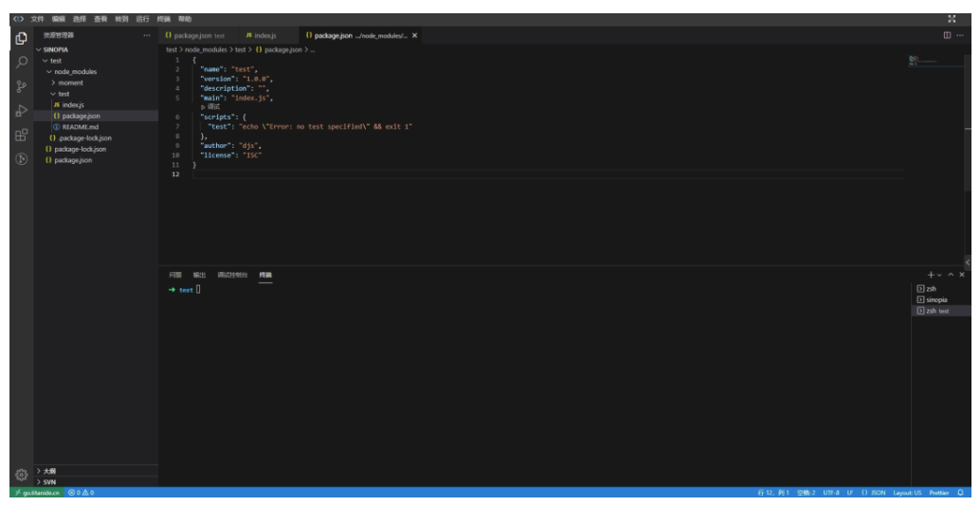
Task: Open the launch profile dropdown beside plus
Action: (939, 275)
